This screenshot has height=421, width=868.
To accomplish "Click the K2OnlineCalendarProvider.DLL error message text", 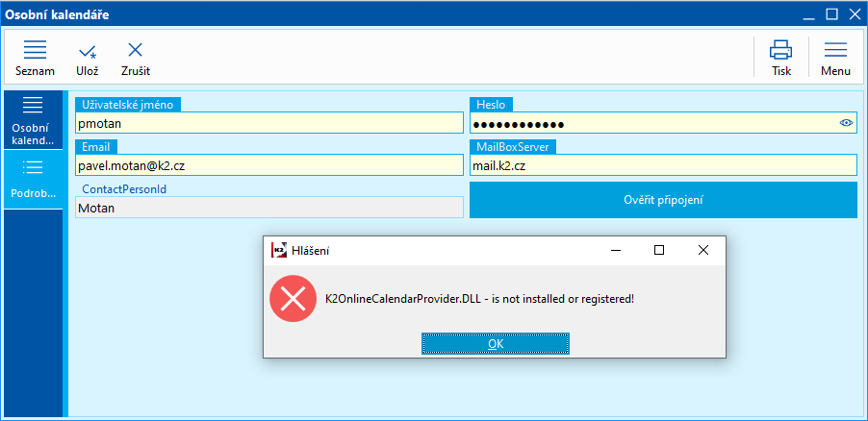I will (479, 299).
